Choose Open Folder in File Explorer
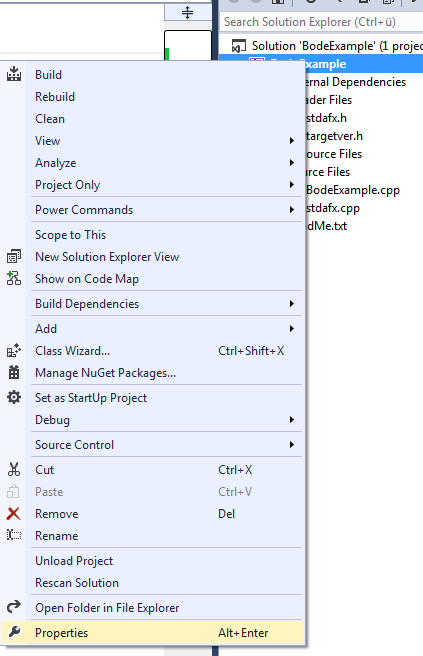Image resolution: width=423 pixels, height=656 pixels. click(x=107, y=607)
